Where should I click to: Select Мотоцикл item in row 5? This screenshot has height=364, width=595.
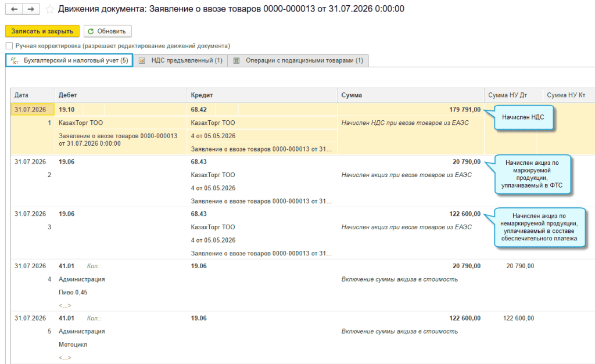73,345
